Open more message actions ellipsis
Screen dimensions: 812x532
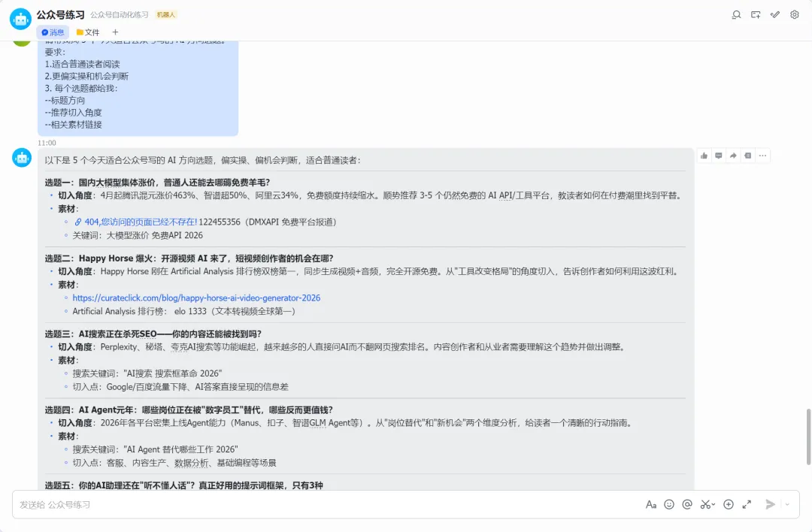coord(763,156)
